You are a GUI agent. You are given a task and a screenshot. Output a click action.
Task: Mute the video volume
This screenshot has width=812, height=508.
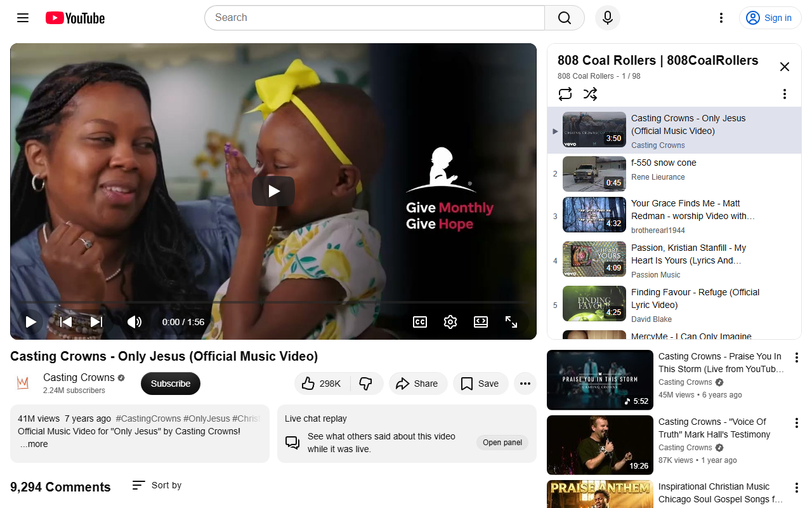click(134, 322)
